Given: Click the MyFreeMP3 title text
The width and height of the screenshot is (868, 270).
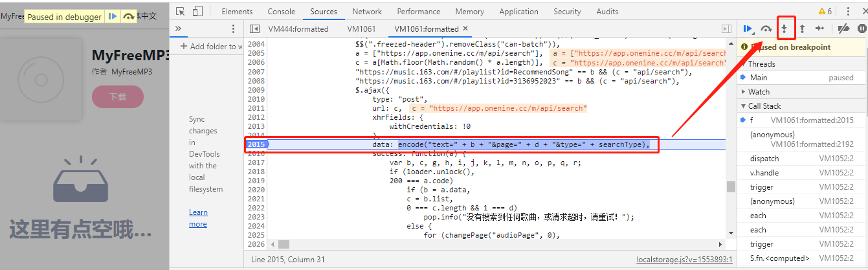Looking at the screenshot, I should [x=130, y=56].
